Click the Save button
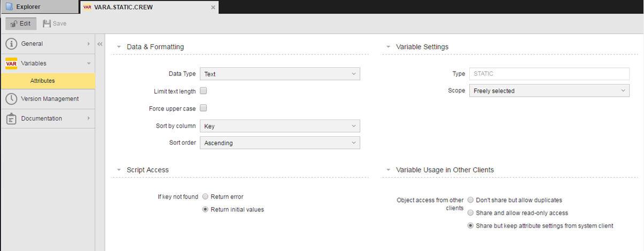The image size is (644, 251). [x=55, y=23]
